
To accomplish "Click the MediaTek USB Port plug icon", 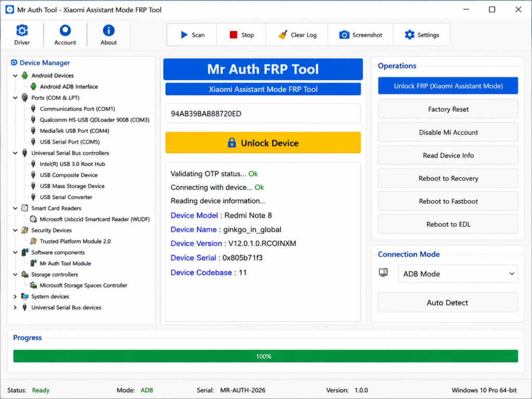I will coord(33,130).
